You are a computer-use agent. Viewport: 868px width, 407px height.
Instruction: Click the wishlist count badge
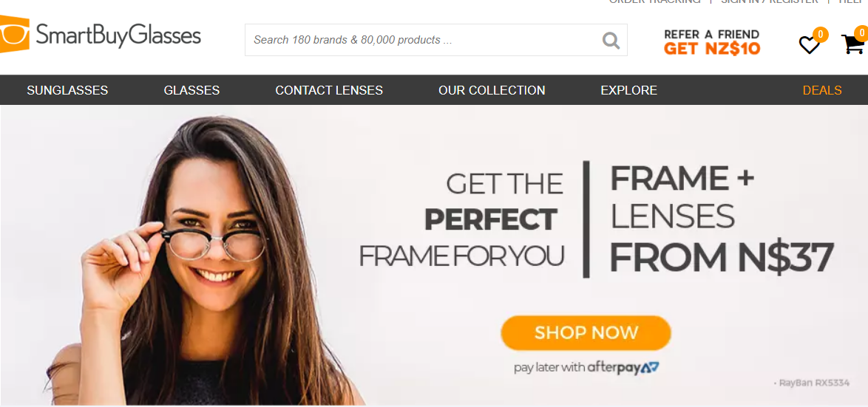click(821, 35)
